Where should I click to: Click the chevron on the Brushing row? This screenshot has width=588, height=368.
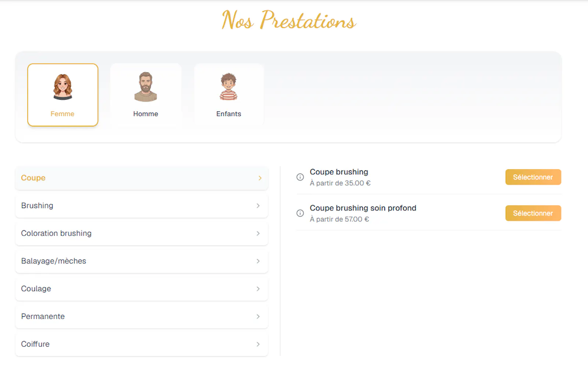coord(258,206)
